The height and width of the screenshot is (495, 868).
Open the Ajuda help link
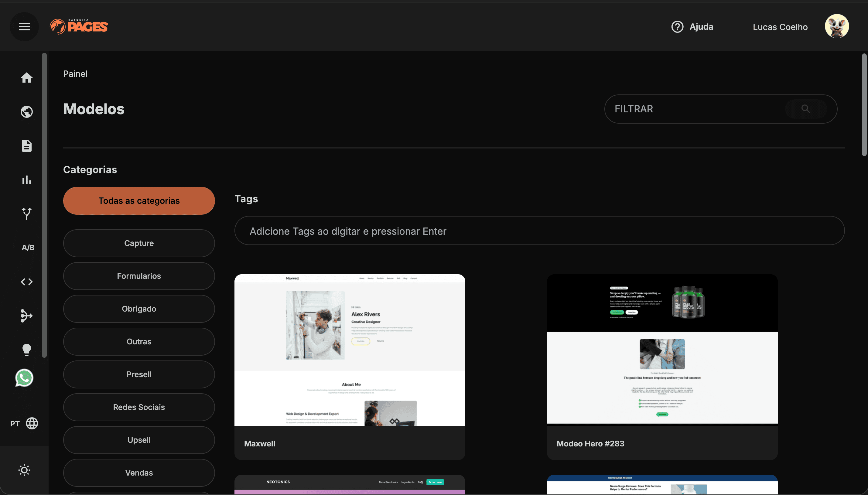click(701, 26)
